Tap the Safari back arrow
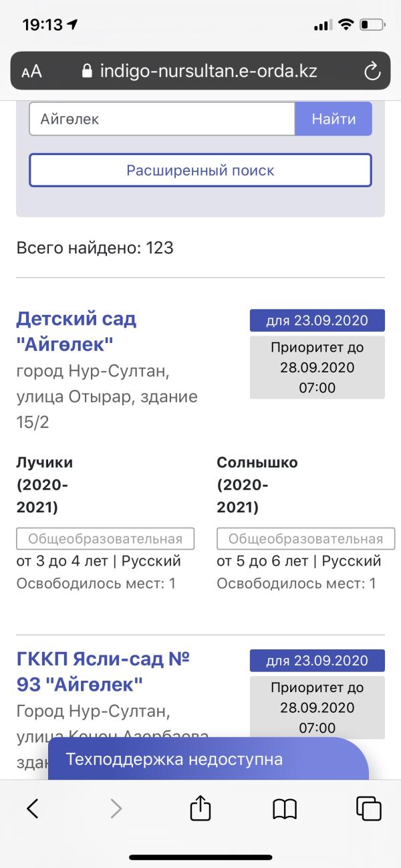The height and width of the screenshot is (868, 401). (x=32, y=809)
